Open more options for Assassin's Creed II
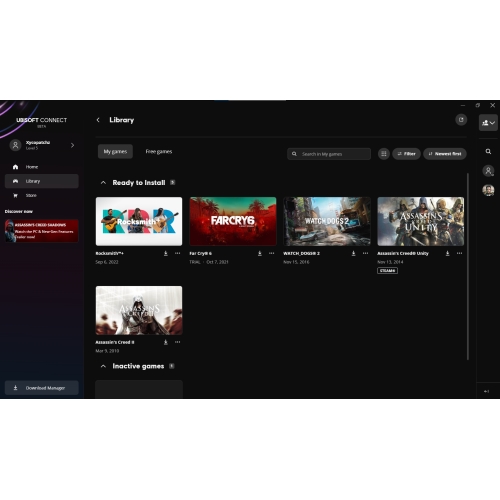Image resolution: width=500 pixels, height=500 pixels. coord(178,342)
